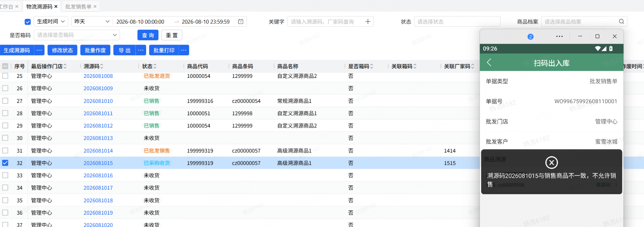The height and width of the screenshot is (227, 644).
Task: Click 关联厂家码 value 1515
Action: click(x=450, y=163)
